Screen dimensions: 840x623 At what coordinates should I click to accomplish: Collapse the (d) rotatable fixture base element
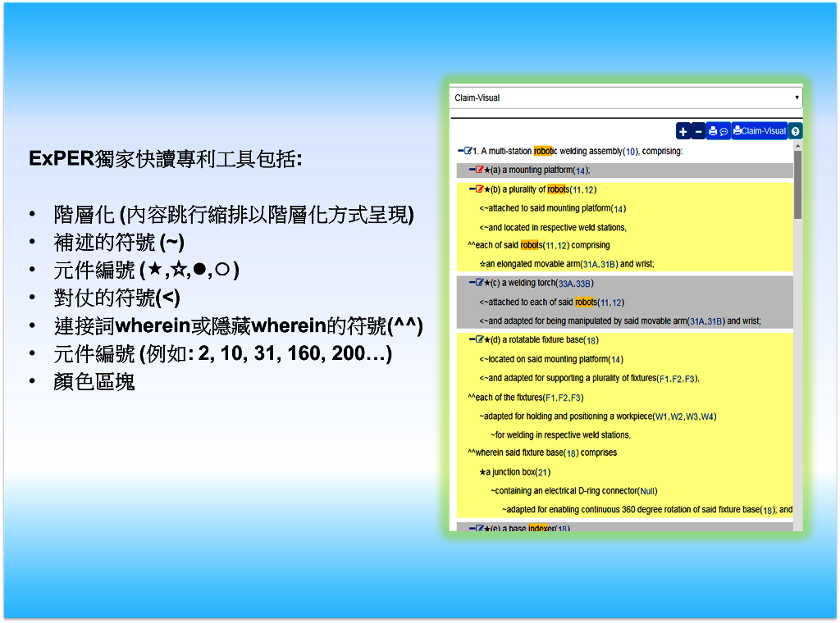472,339
